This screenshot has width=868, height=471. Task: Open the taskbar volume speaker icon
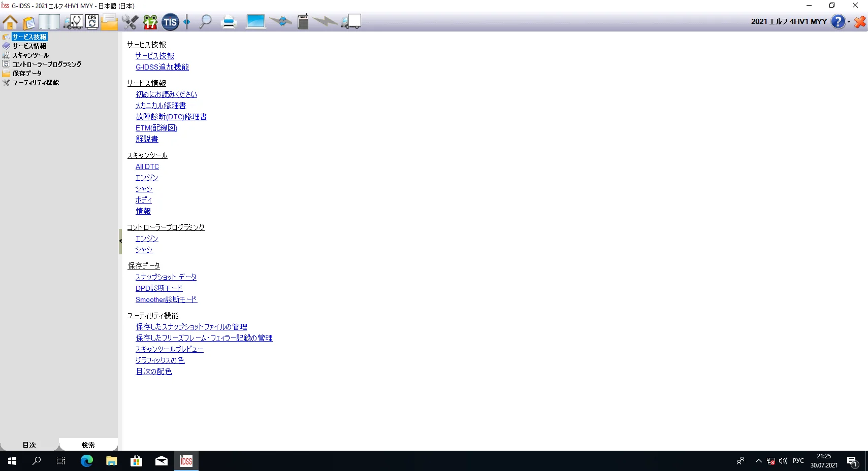[783, 461]
